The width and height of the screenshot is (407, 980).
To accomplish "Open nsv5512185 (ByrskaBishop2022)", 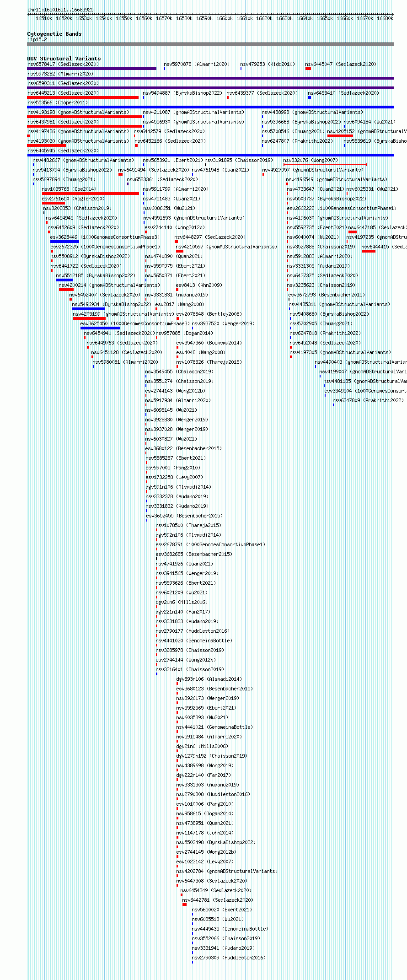I will coord(96,276).
